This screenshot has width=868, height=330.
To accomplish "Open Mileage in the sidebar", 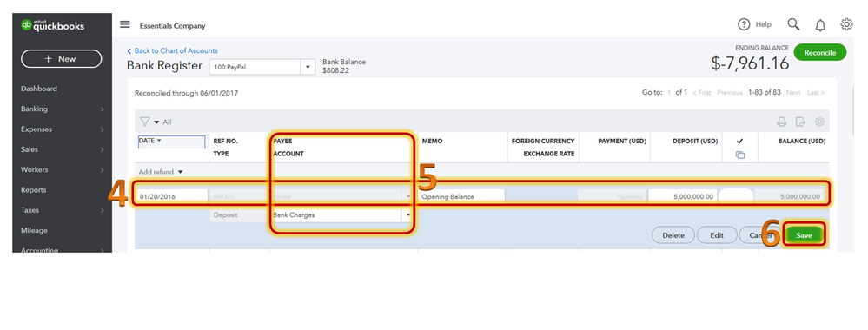I will pos(34,230).
